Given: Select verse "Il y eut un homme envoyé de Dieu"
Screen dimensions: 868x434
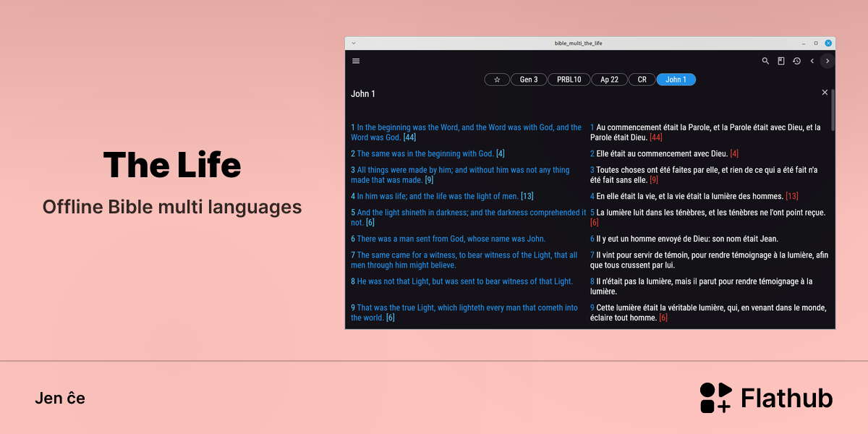Looking at the screenshot, I should click(684, 239).
